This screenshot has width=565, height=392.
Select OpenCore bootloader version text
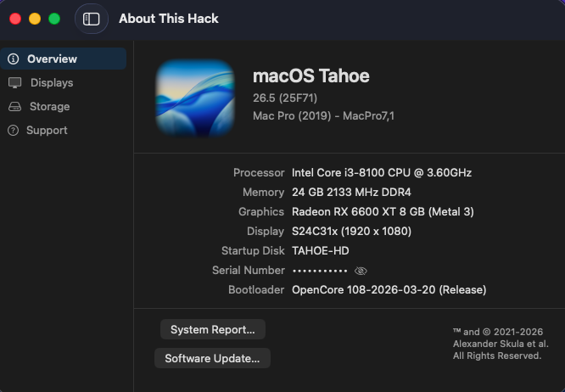(389, 289)
